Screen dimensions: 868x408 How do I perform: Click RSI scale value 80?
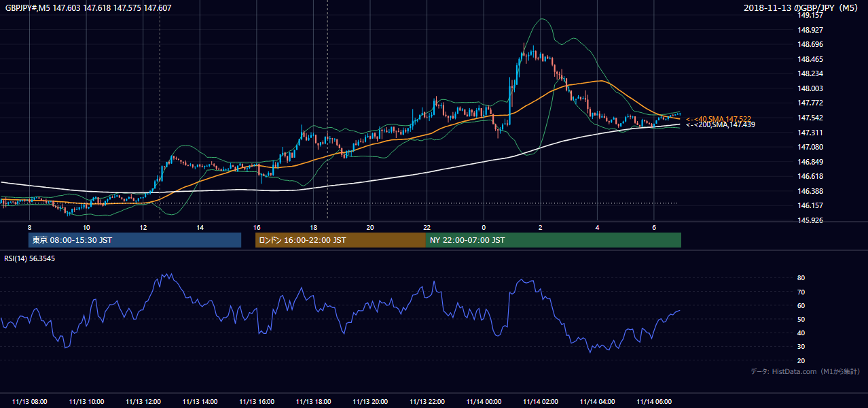(801, 278)
